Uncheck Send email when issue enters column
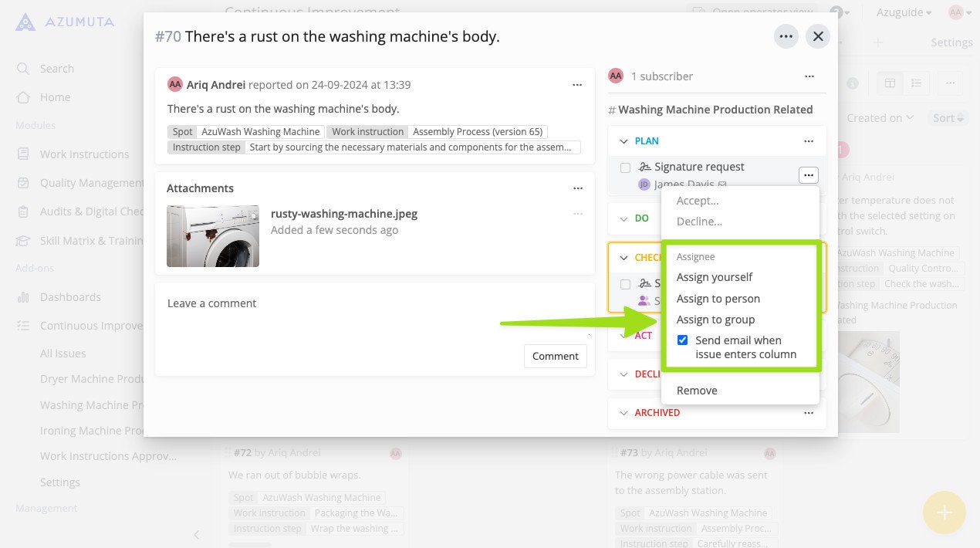Viewport: 980px width, 548px height. (x=682, y=340)
